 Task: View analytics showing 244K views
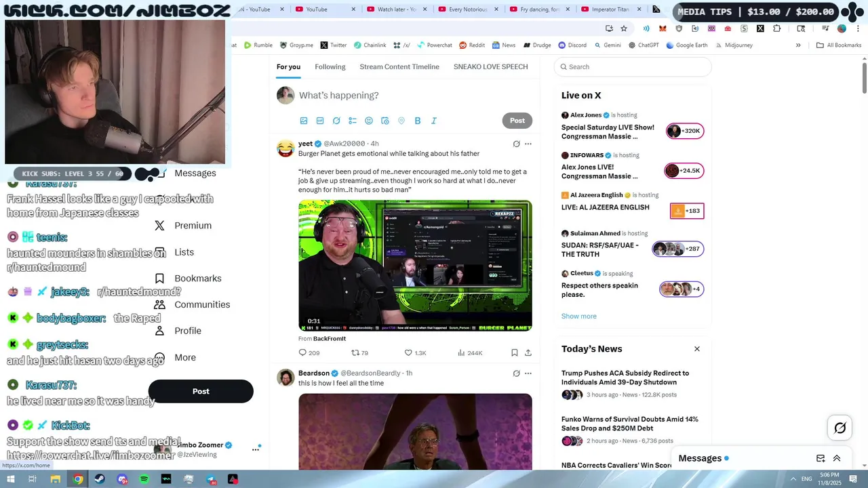coord(470,352)
